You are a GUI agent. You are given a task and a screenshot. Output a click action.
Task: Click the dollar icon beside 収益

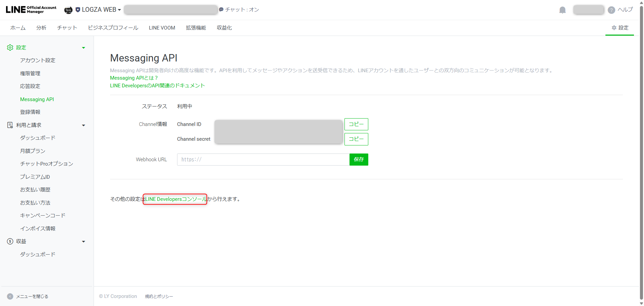[10, 241]
